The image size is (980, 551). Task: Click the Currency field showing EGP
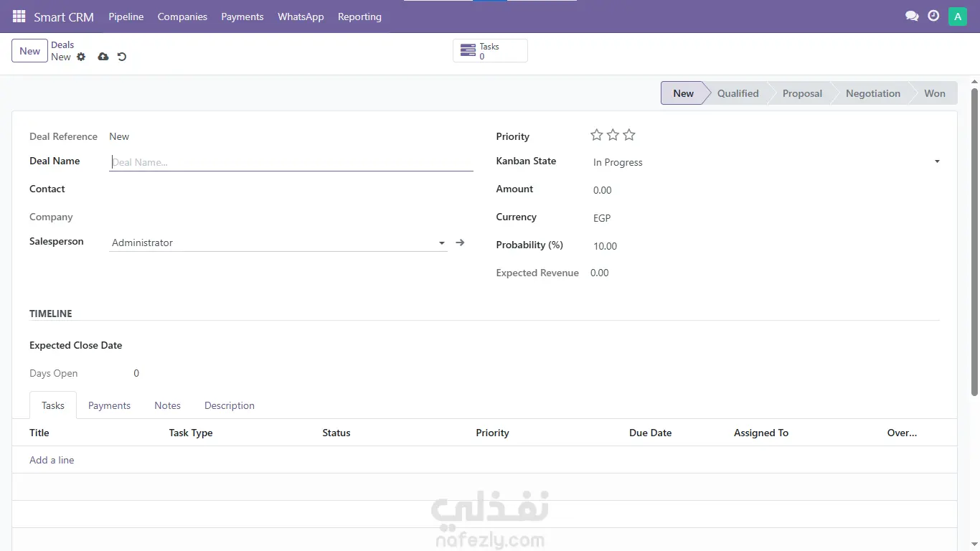coord(765,218)
